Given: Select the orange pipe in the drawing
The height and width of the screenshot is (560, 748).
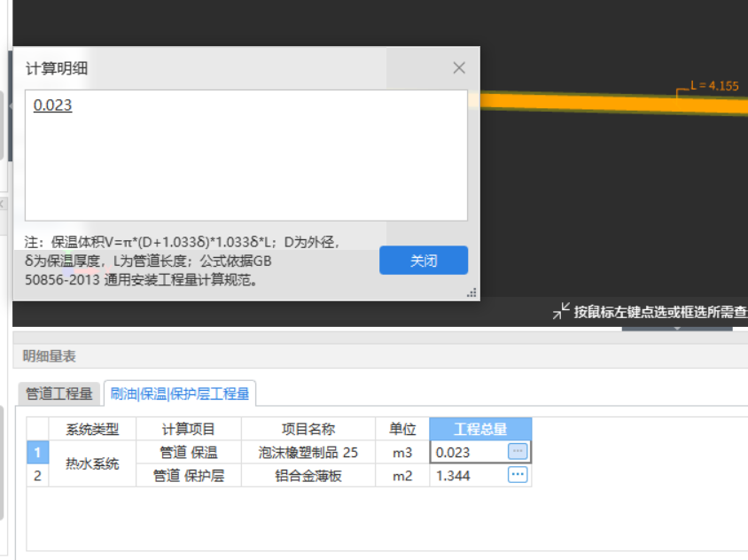Looking at the screenshot, I should click(615, 103).
